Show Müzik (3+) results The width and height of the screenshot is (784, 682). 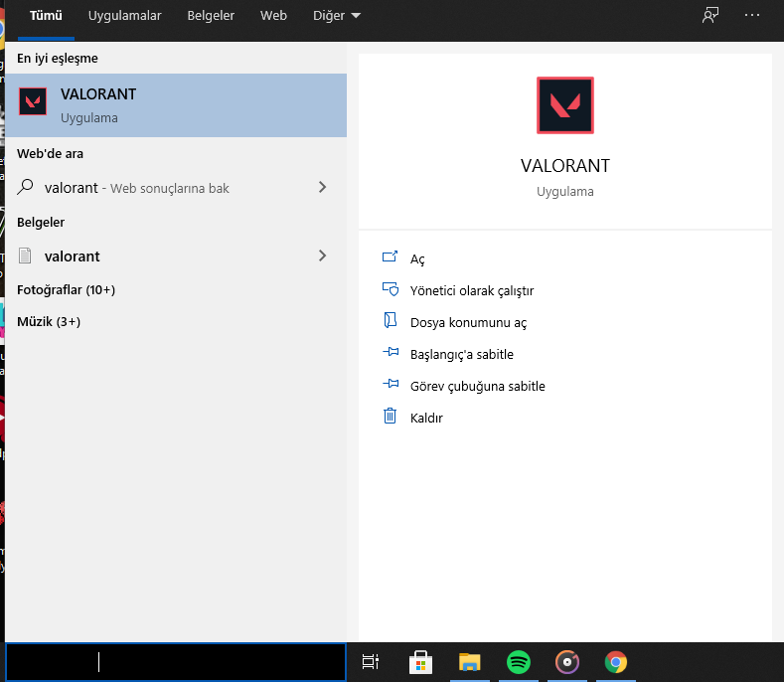coord(49,321)
